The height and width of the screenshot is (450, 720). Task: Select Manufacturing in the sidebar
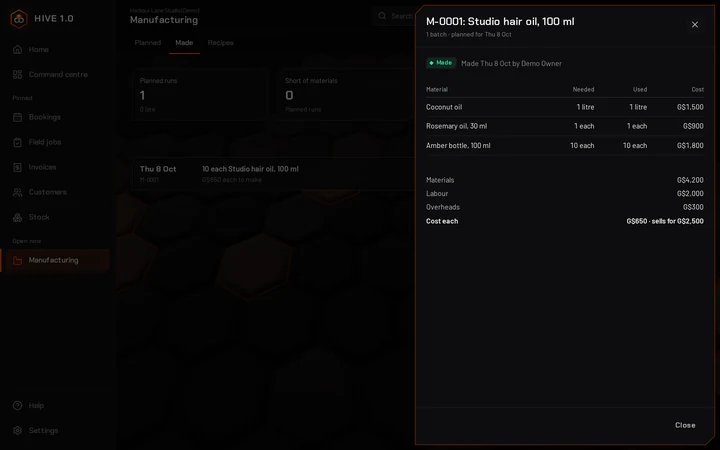point(55,260)
